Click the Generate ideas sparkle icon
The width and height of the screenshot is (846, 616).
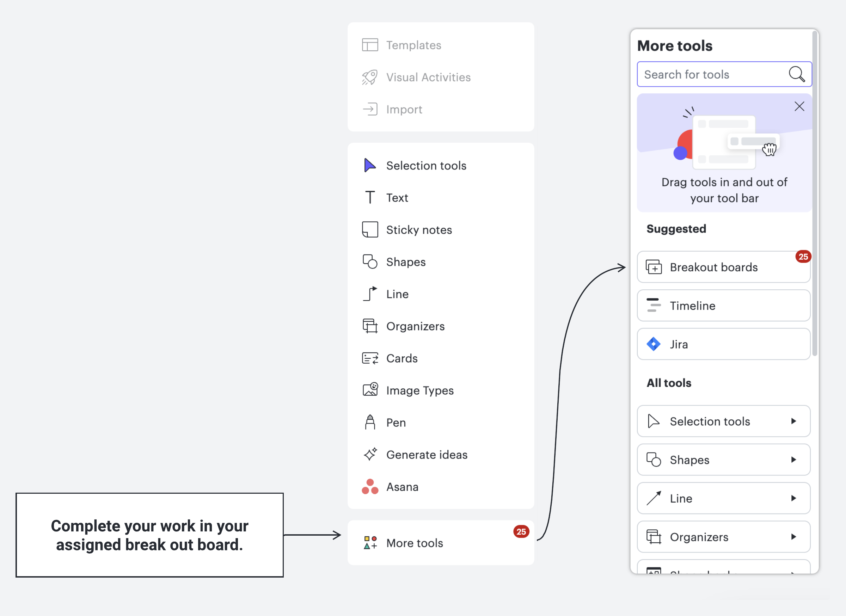tap(370, 455)
